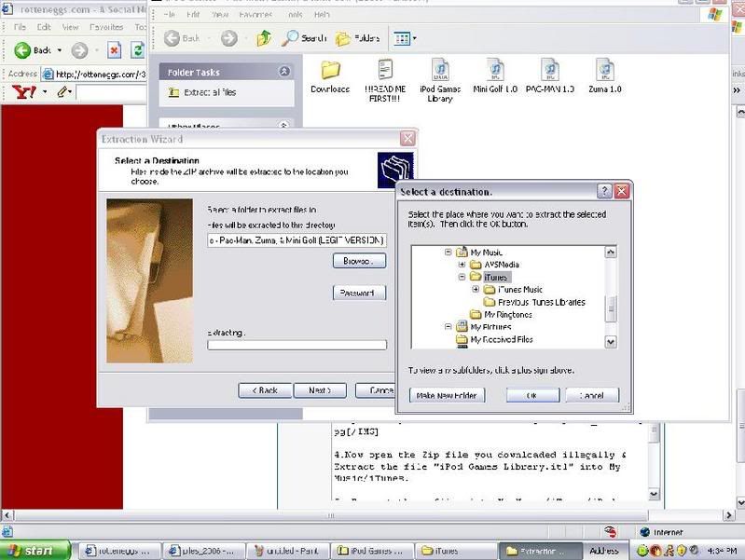Collapse the My Pictures tree node
The width and height of the screenshot is (745, 560).
[448, 327]
